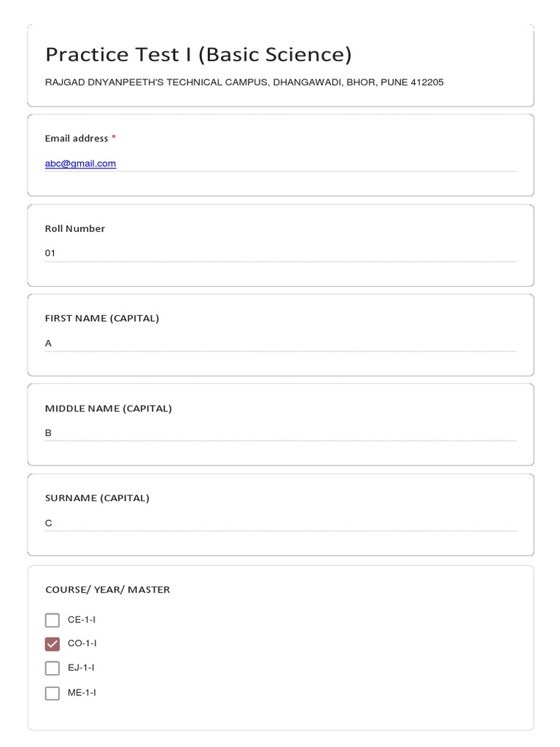Click the ME-1-I option label text

coord(82,692)
